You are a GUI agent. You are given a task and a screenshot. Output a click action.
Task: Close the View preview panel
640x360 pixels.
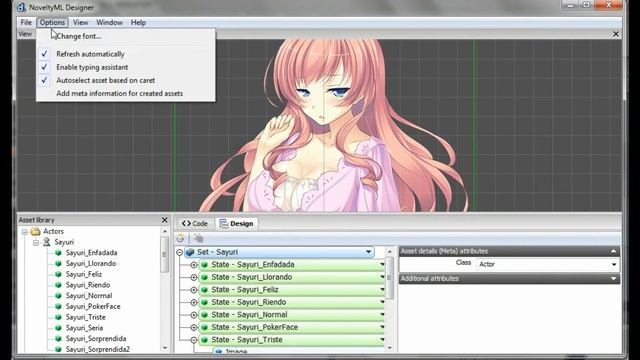616,34
